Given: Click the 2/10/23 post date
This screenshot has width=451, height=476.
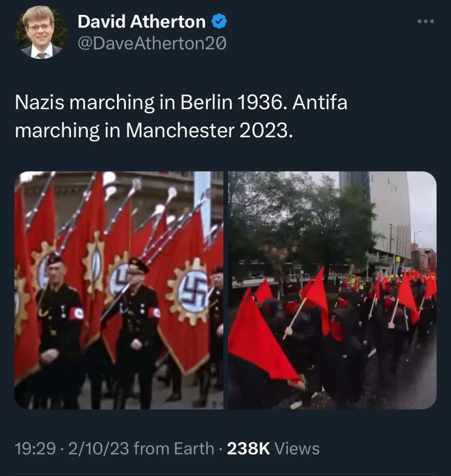Looking at the screenshot, I should (98, 449).
